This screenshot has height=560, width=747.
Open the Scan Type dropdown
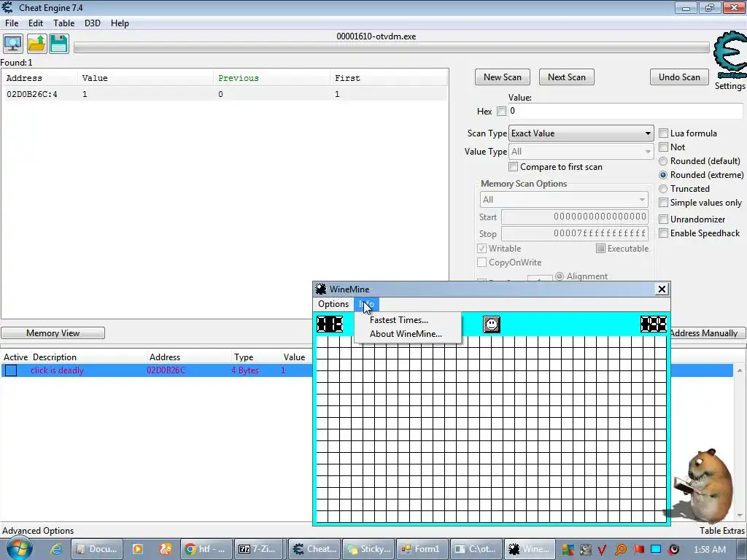(x=581, y=133)
